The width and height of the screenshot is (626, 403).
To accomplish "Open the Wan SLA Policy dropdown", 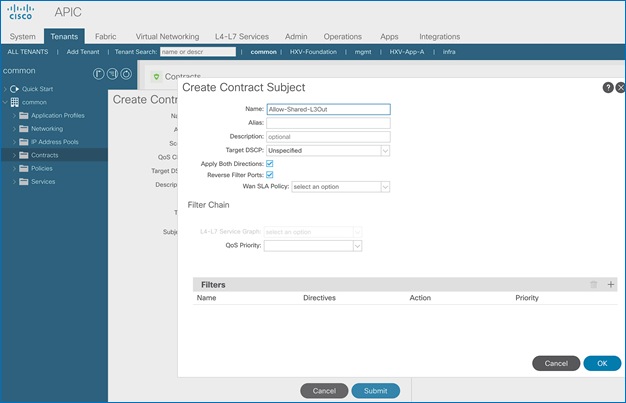I will click(x=385, y=187).
